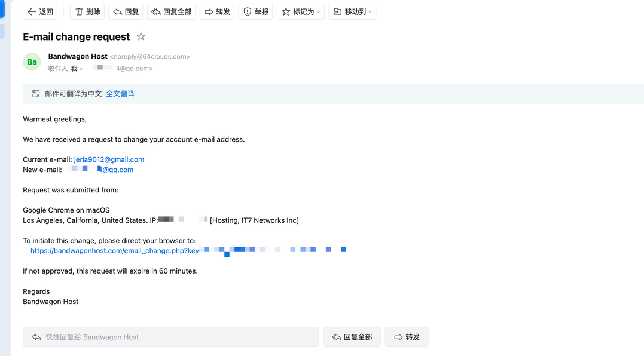The width and height of the screenshot is (644, 356).
Task: Click 全文翻译 to translate email
Action: pyautogui.click(x=120, y=94)
